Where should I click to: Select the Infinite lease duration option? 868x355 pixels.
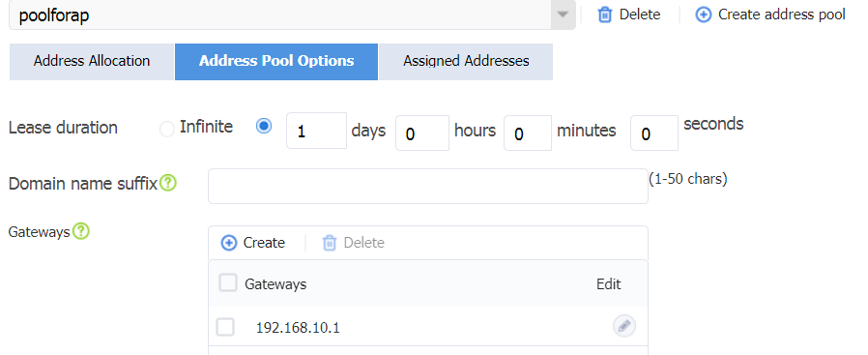pos(166,129)
